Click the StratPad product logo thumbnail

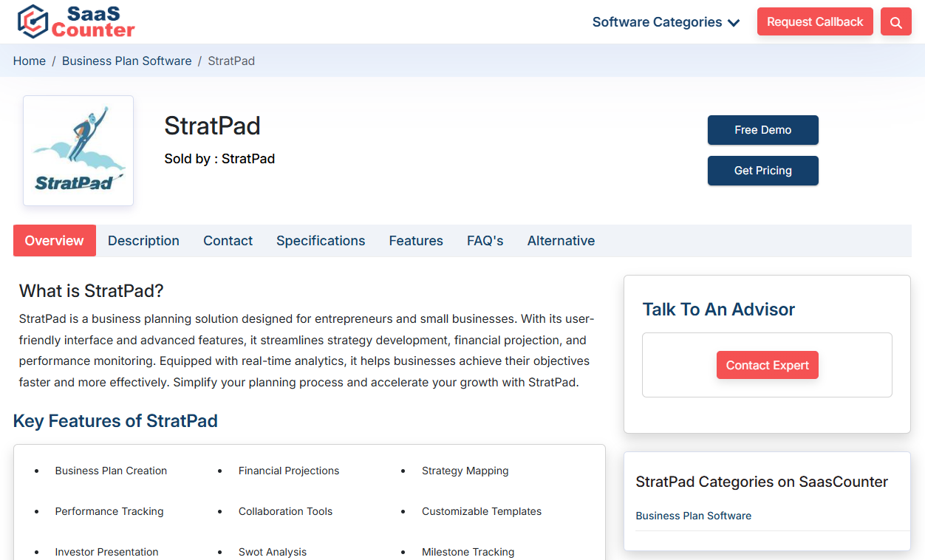pos(78,151)
